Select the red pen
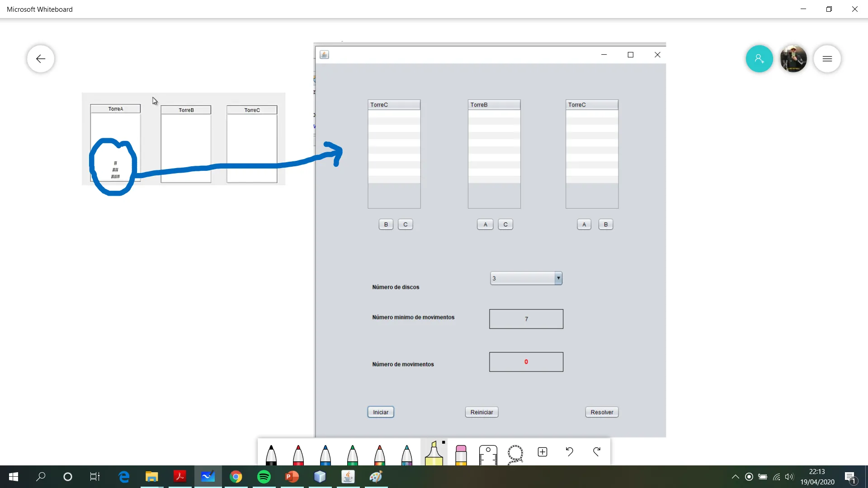Screen dimensions: 868x488 [298, 454]
